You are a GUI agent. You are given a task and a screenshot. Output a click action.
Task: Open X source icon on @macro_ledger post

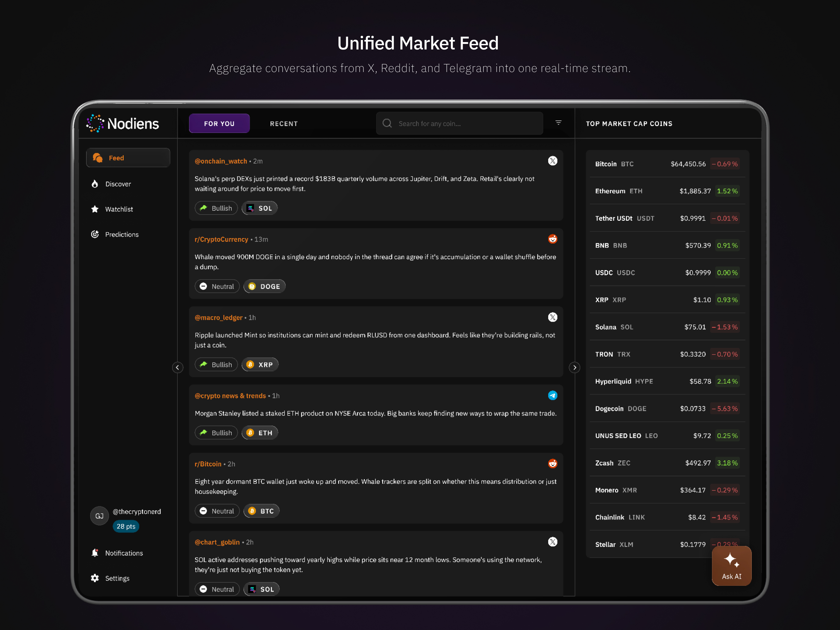coord(552,317)
